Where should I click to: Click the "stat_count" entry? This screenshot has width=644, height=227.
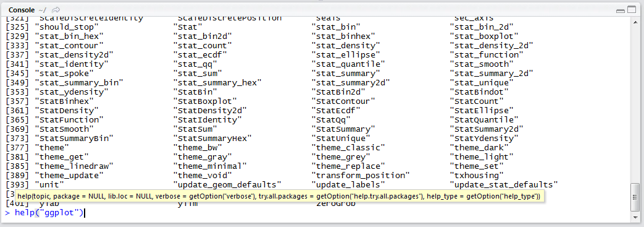[x=203, y=45]
